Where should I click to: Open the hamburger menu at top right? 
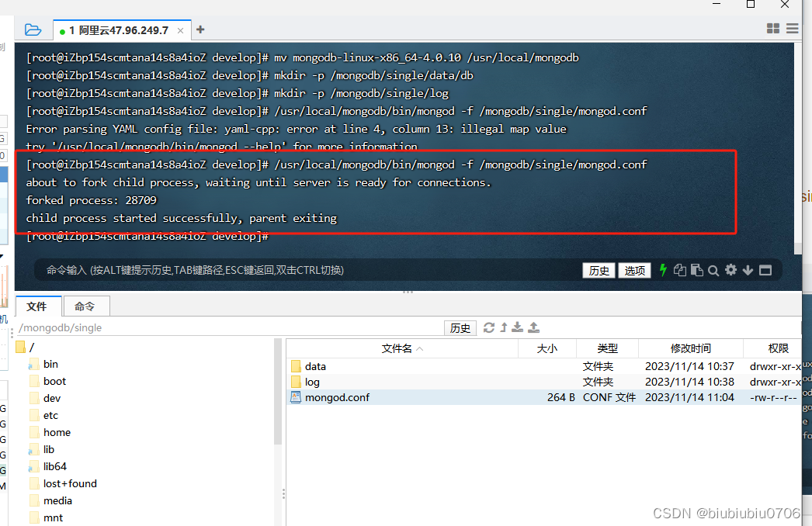pyautogui.click(x=792, y=28)
